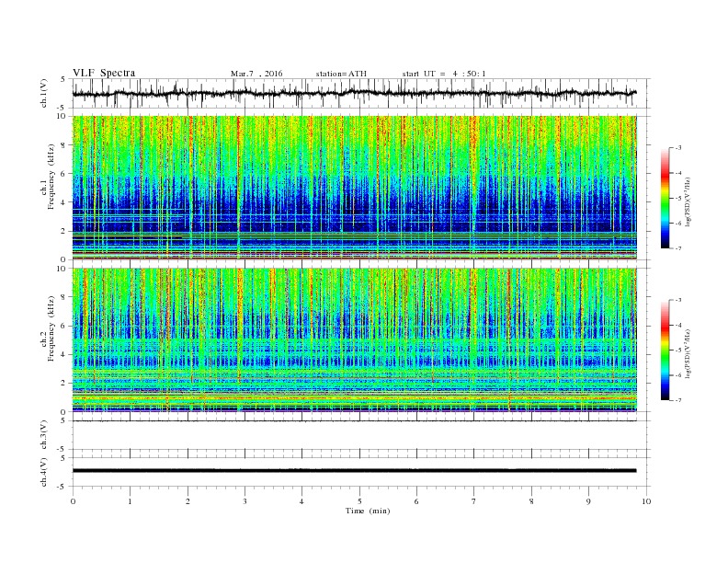Screen dimensions: 728x563
Task: Click the thick ch.4 signal trace
Action: coord(354,471)
